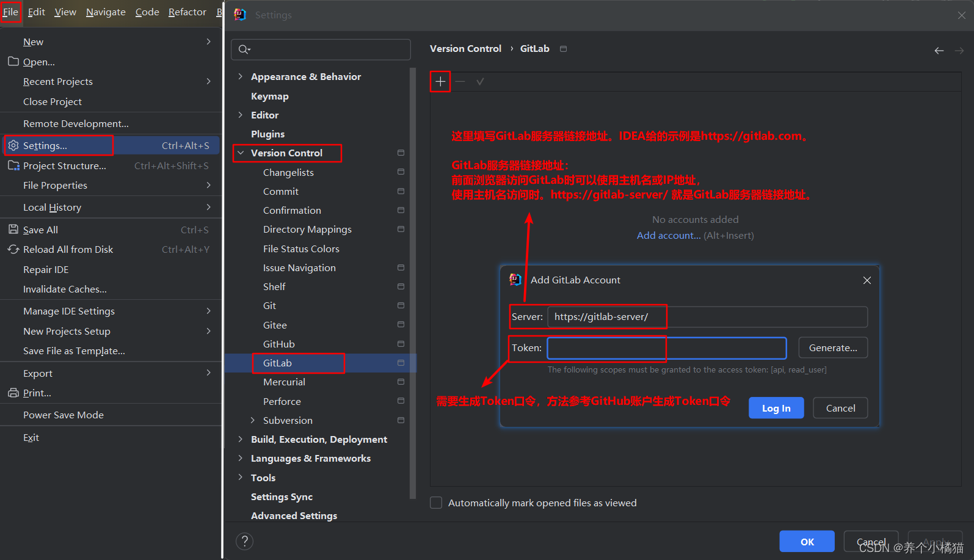Image resolution: width=974 pixels, height=560 pixels.
Task: Expand Languages & Frameworks node
Action: click(x=240, y=458)
